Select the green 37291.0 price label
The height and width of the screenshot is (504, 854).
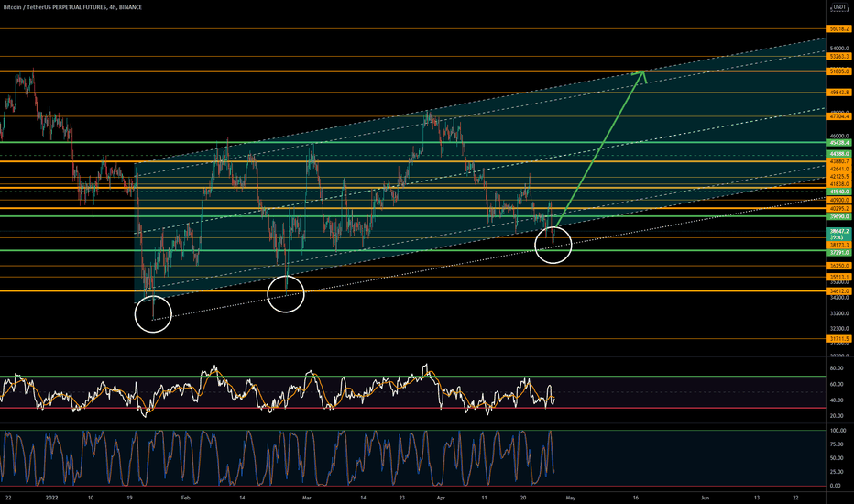839,253
